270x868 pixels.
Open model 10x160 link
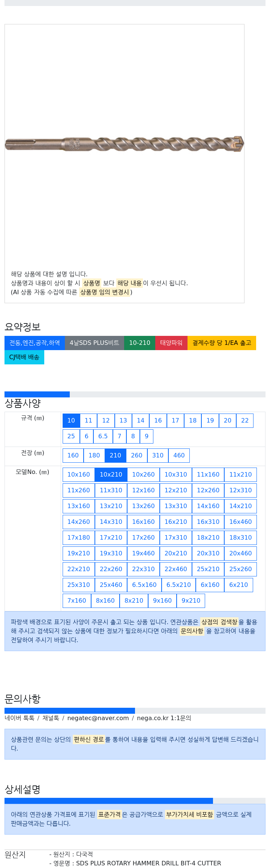tap(79, 474)
